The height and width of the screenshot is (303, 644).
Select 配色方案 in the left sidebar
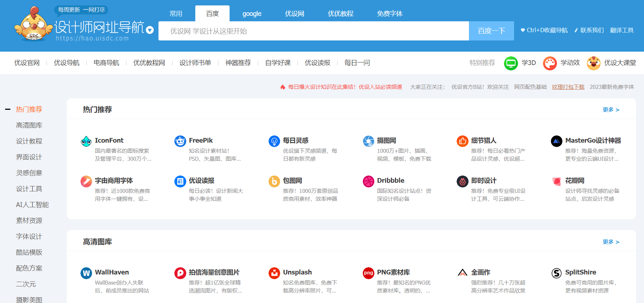[x=29, y=268]
